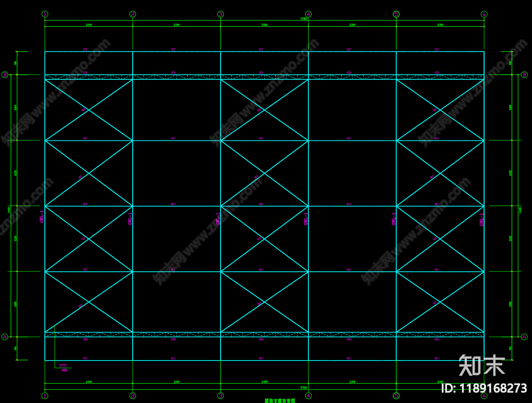Click the GWL-1 label on axis 2
This screenshot has width=532, height=403.
coord(130,219)
